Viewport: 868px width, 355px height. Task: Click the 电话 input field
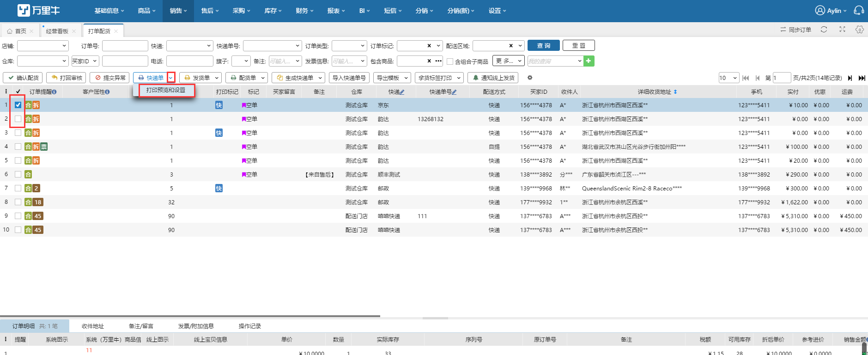point(190,61)
